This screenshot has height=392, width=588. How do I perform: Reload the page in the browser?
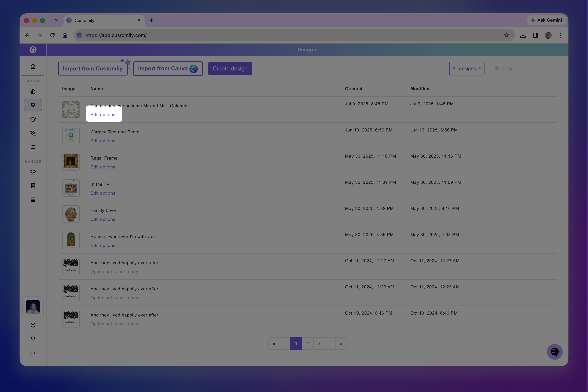pos(52,35)
